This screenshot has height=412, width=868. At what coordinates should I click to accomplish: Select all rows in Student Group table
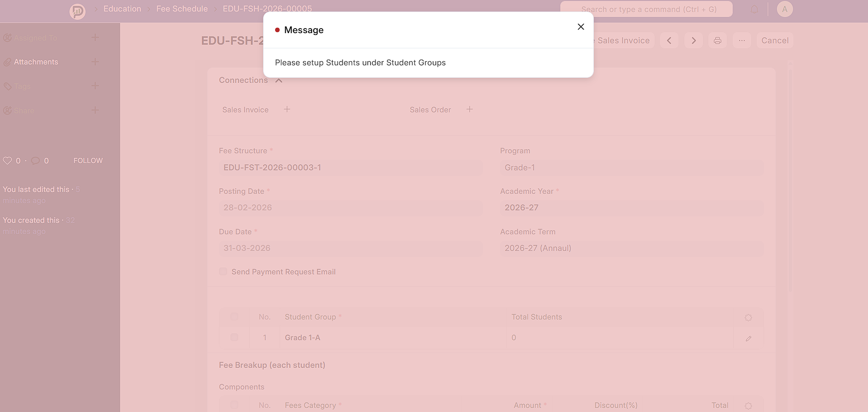click(234, 317)
